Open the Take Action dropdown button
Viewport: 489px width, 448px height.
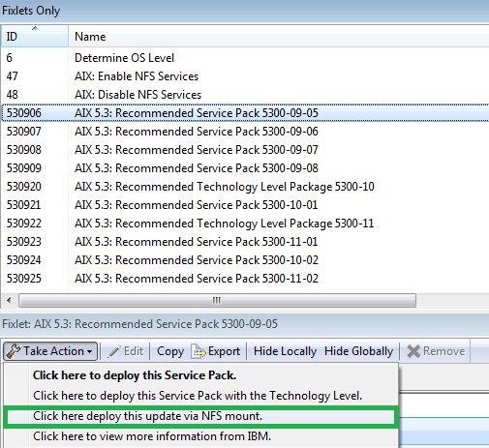[50, 351]
